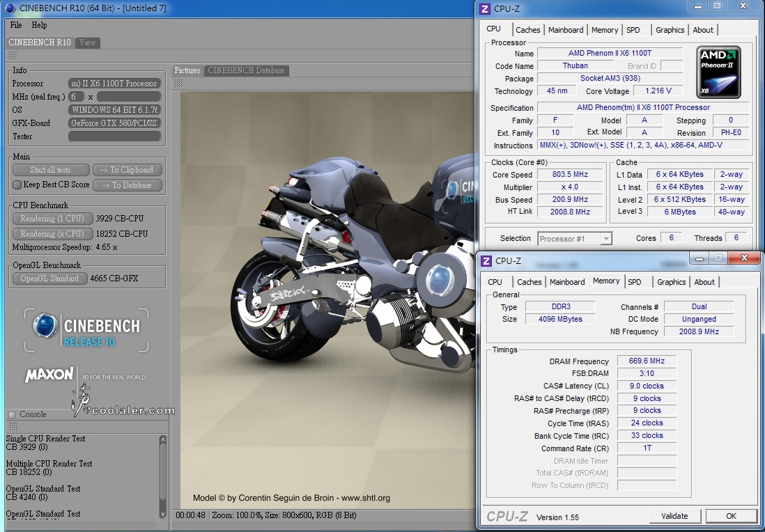
Task: Open Caches tab in the lower CPU-Z window
Action: 530,282
